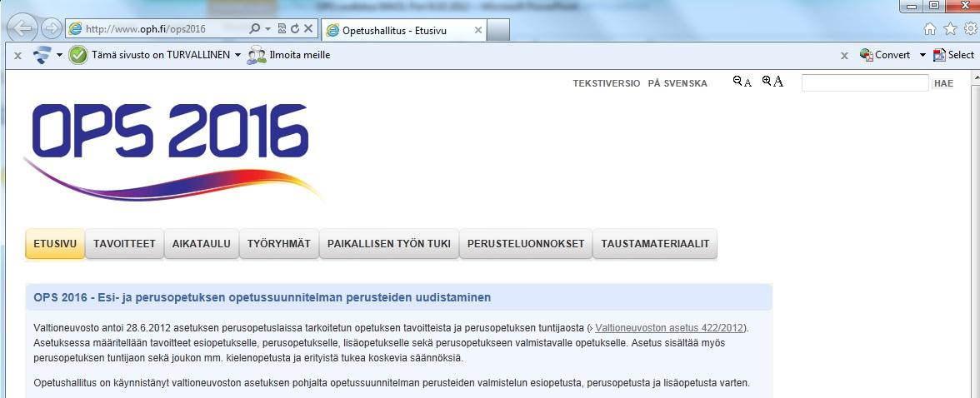Stop loading with the address bar X

point(308,29)
